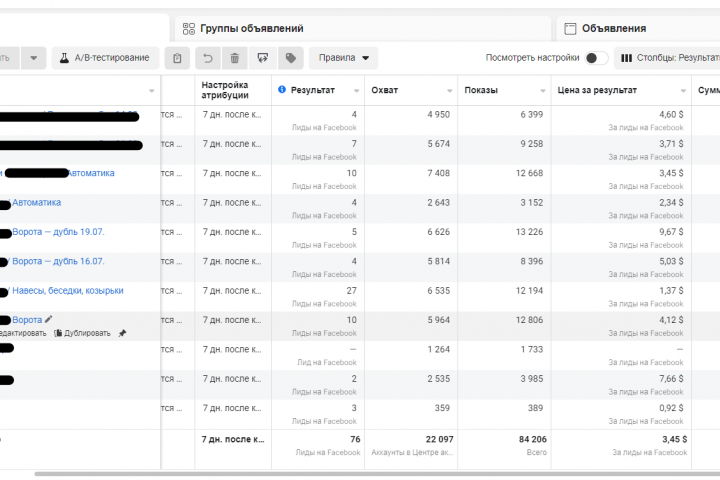Click the export/preview icon before tag

[x=263, y=58]
